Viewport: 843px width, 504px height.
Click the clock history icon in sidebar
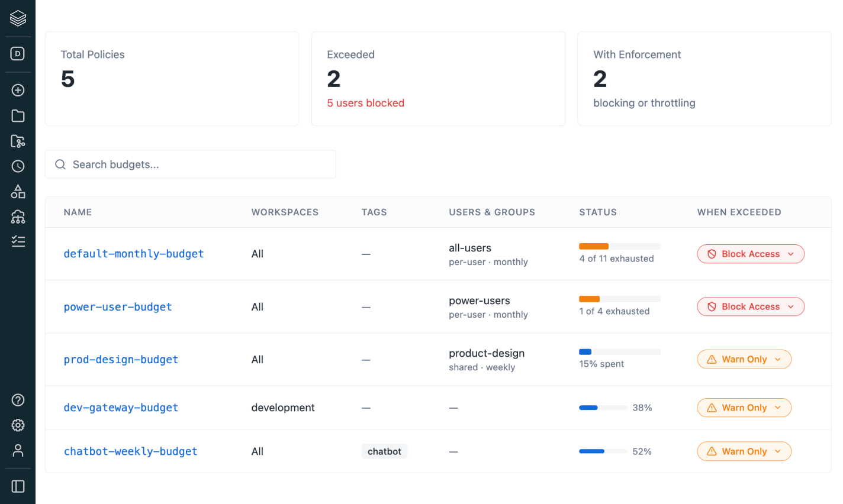[x=18, y=166]
